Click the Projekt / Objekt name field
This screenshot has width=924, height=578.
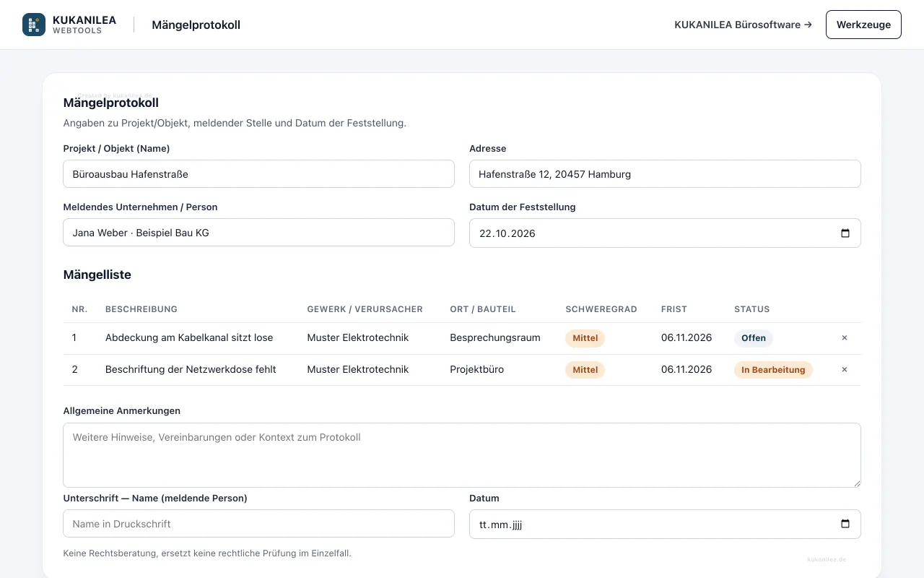point(258,174)
